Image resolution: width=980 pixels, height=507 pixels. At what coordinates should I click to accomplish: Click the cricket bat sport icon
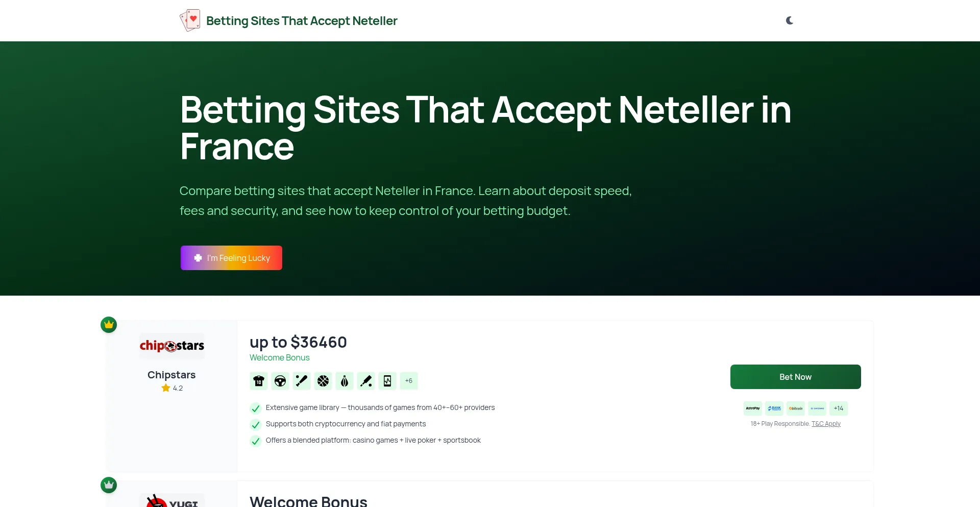point(365,380)
